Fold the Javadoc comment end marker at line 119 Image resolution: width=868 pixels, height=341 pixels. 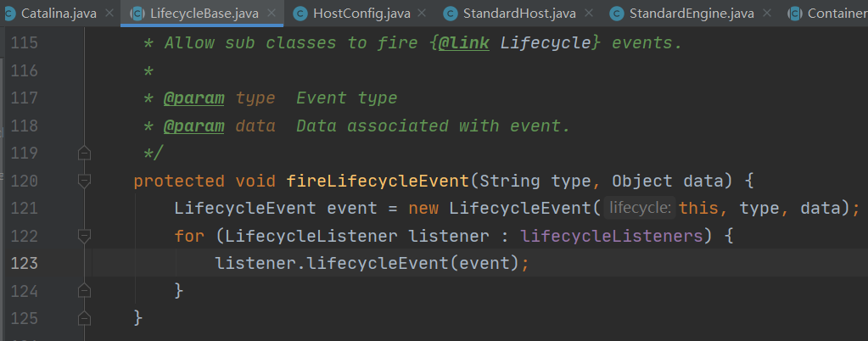(x=83, y=154)
